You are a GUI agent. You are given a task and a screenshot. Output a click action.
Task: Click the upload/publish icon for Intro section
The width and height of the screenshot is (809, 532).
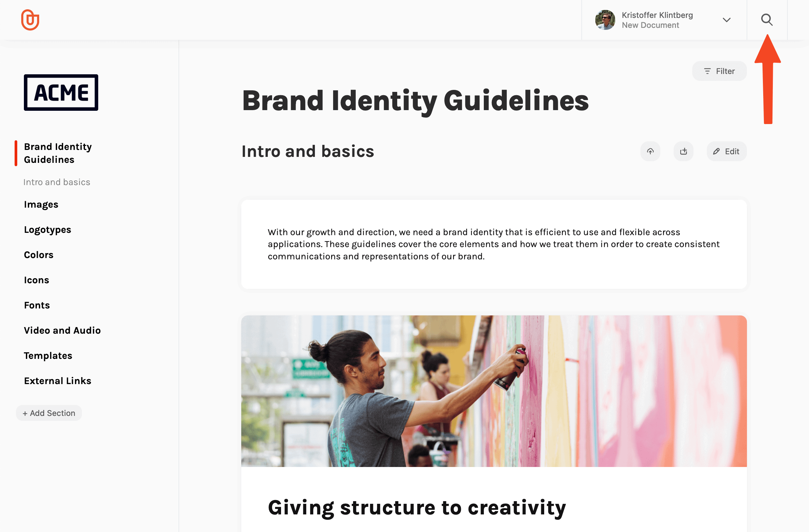[x=650, y=151]
